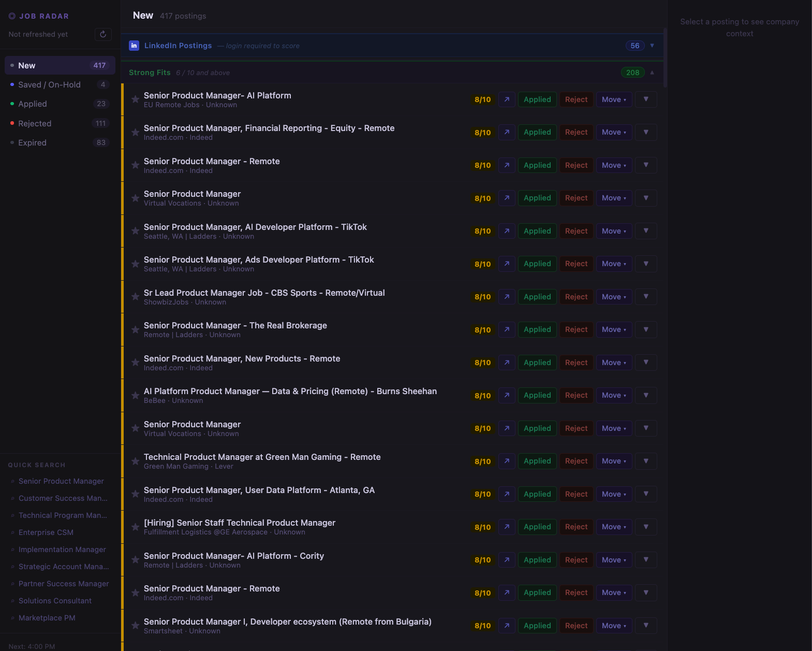Screen dimensions: 812x651
Task: Star the CBS Sports Sr Lead Product Manager posting
Action: [135, 297]
